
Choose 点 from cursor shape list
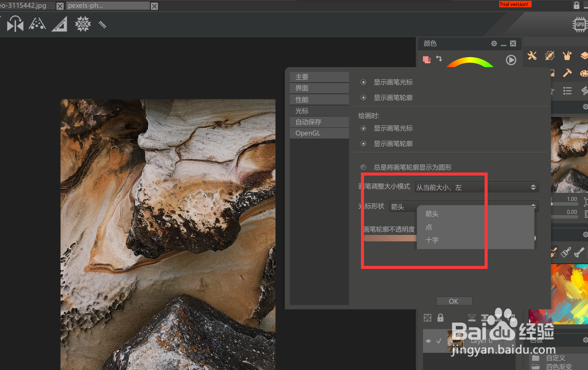pyautogui.click(x=476, y=227)
